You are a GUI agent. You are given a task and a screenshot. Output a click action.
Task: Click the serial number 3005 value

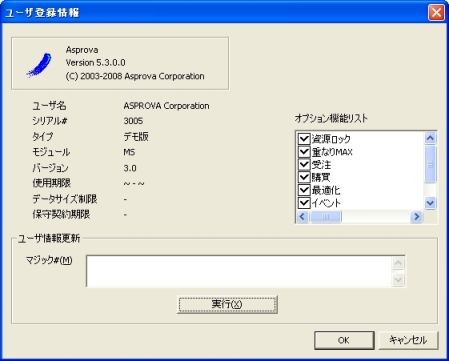coord(133,121)
